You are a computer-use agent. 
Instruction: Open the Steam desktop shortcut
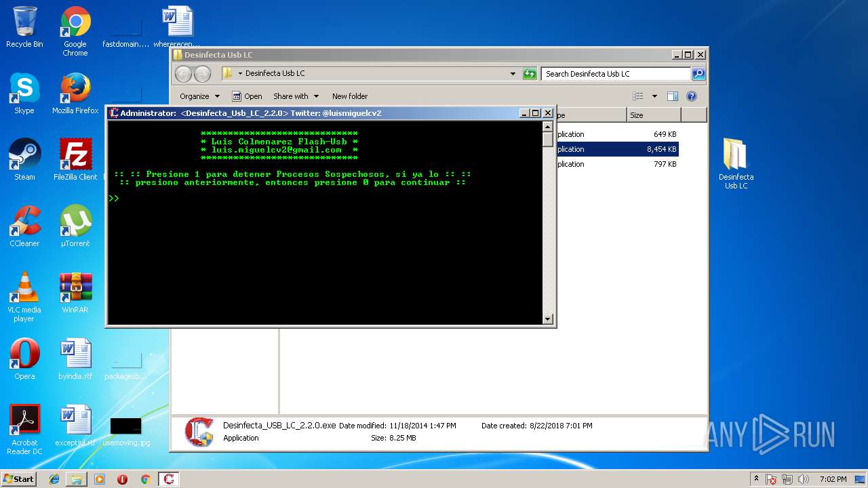(24, 160)
